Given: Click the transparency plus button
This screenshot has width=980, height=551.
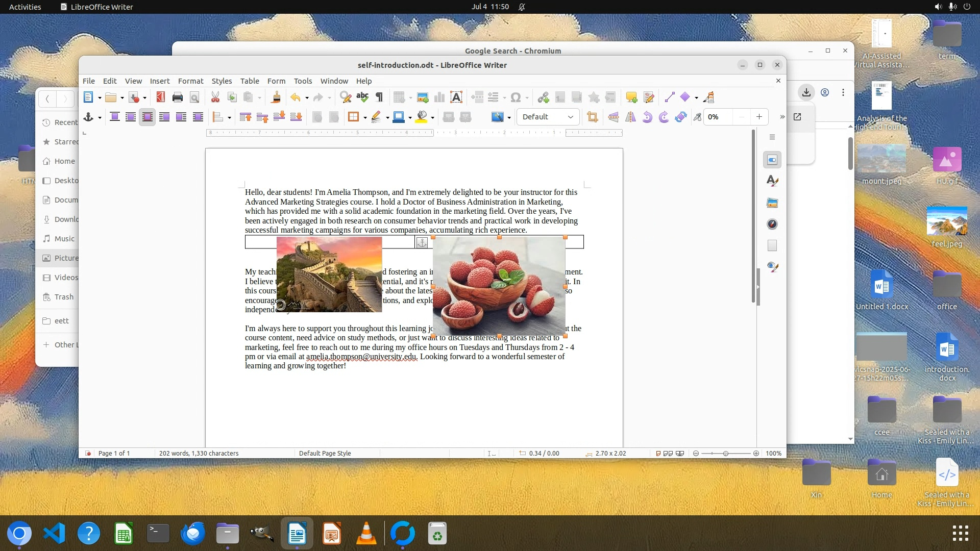Looking at the screenshot, I should (759, 117).
